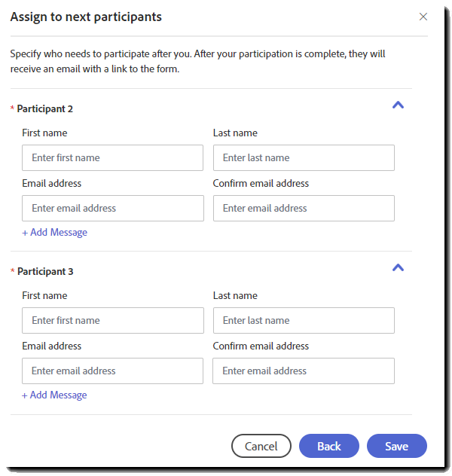
Task: Add Message for Participant 3
Action: [54, 395]
